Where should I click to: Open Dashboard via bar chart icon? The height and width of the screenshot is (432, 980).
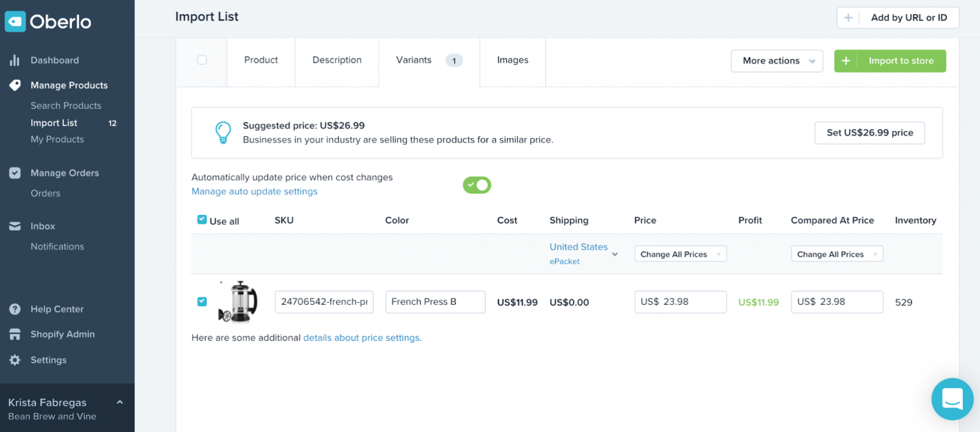pyautogui.click(x=14, y=60)
